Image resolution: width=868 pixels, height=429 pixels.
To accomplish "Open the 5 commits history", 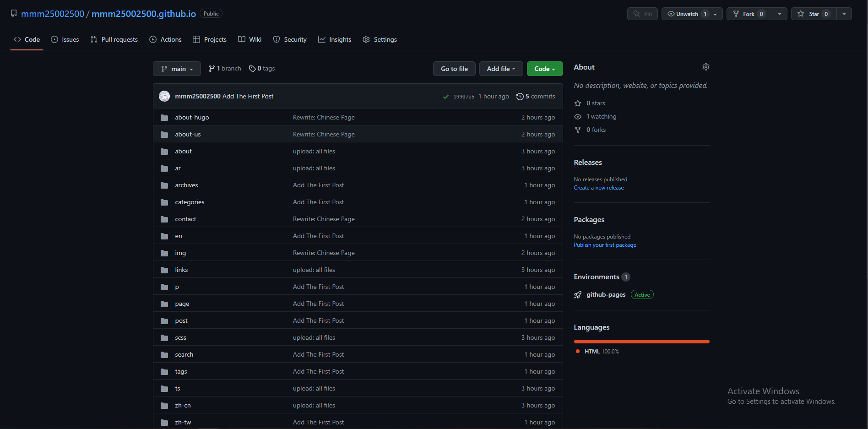I will coord(536,96).
